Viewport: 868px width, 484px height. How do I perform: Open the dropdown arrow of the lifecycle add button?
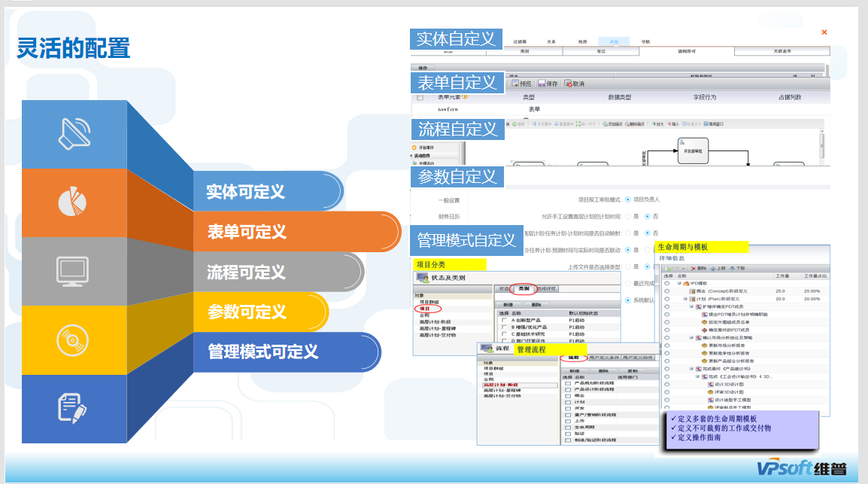pyautogui.click(x=684, y=268)
